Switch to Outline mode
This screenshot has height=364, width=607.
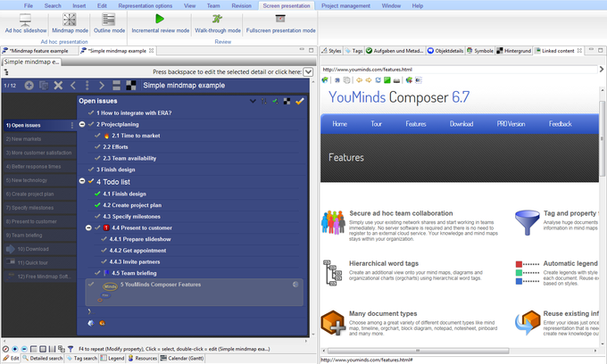tap(109, 23)
